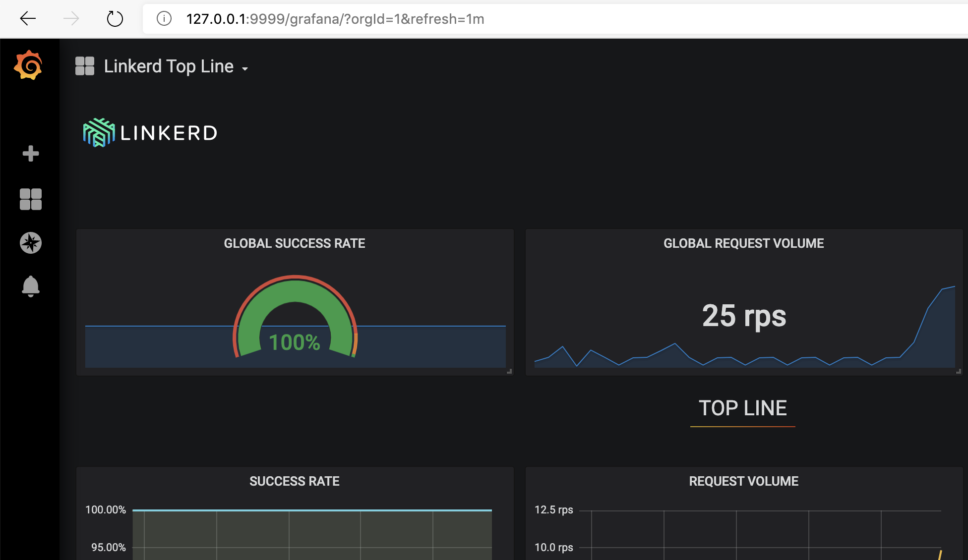Screen dimensions: 968x560
Task: Open the site info icon in address bar
Action: tap(164, 19)
